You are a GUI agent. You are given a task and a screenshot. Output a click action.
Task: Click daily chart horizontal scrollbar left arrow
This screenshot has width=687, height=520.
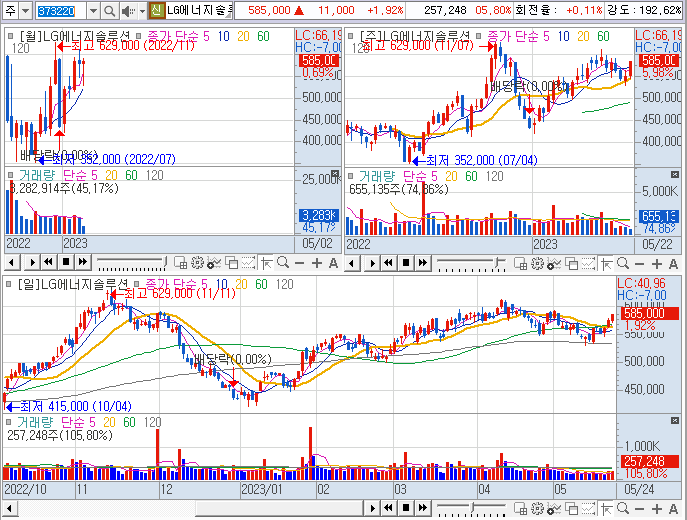9,508
